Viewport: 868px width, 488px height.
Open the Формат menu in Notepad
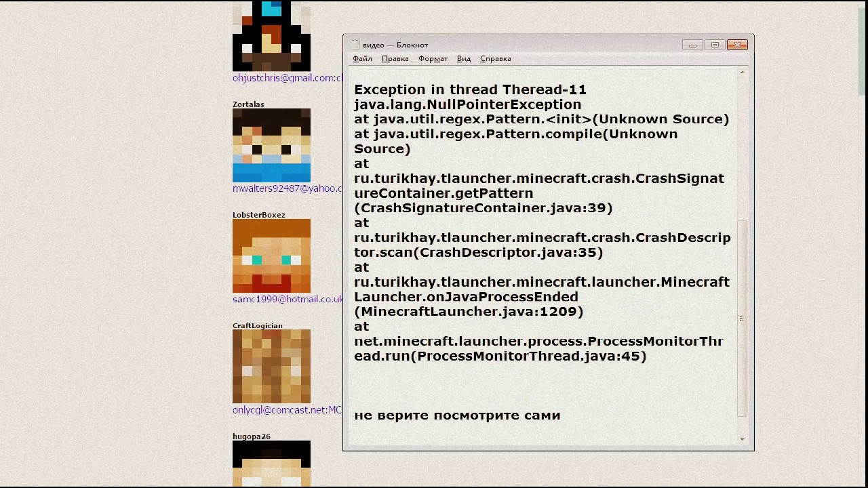pyautogui.click(x=433, y=59)
